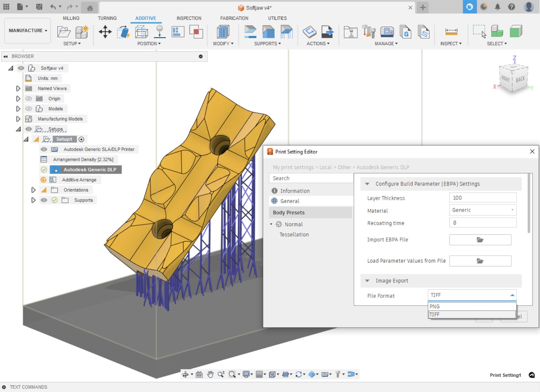Open the Inspection ribbon tab
540x392 pixels.
click(189, 18)
